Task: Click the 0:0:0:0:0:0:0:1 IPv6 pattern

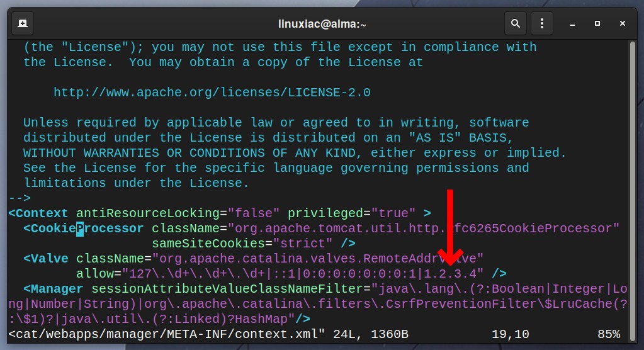Action: pyautogui.click(x=361, y=274)
